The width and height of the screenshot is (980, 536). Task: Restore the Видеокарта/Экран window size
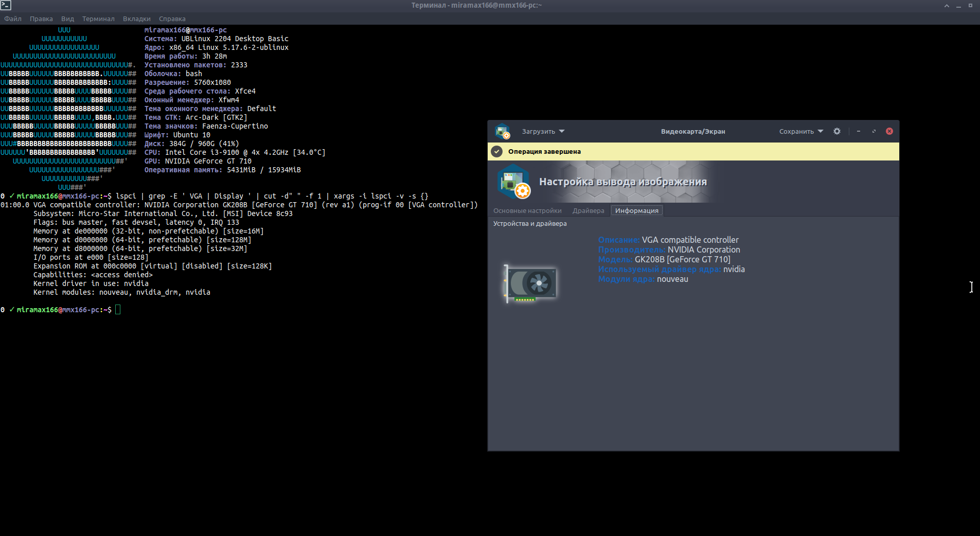click(874, 131)
